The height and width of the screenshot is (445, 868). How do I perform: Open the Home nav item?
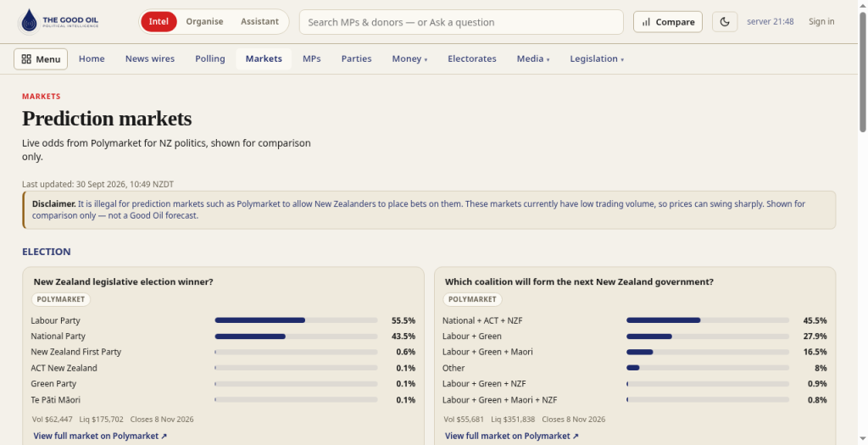(92, 58)
